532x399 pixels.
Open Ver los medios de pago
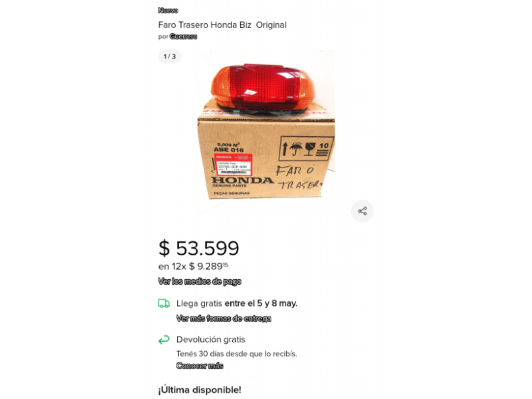[x=199, y=281]
